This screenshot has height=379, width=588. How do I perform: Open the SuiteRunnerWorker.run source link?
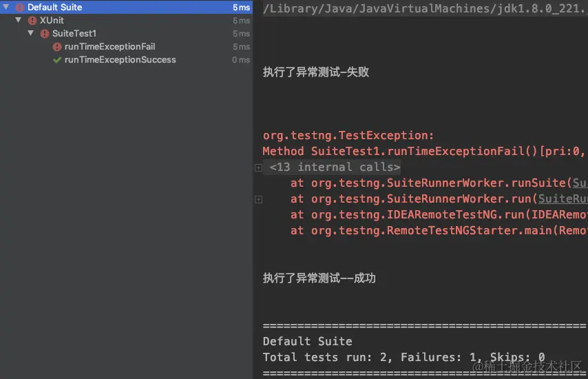(x=563, y=198)
